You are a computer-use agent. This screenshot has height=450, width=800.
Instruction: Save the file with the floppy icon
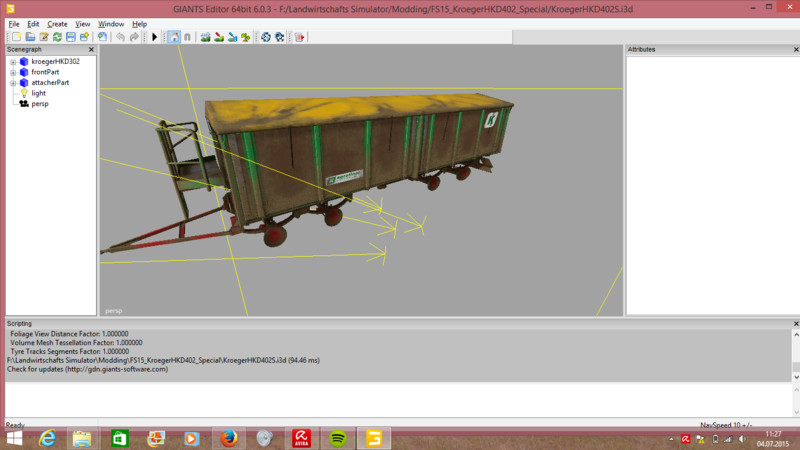click(x=70, y=37)
